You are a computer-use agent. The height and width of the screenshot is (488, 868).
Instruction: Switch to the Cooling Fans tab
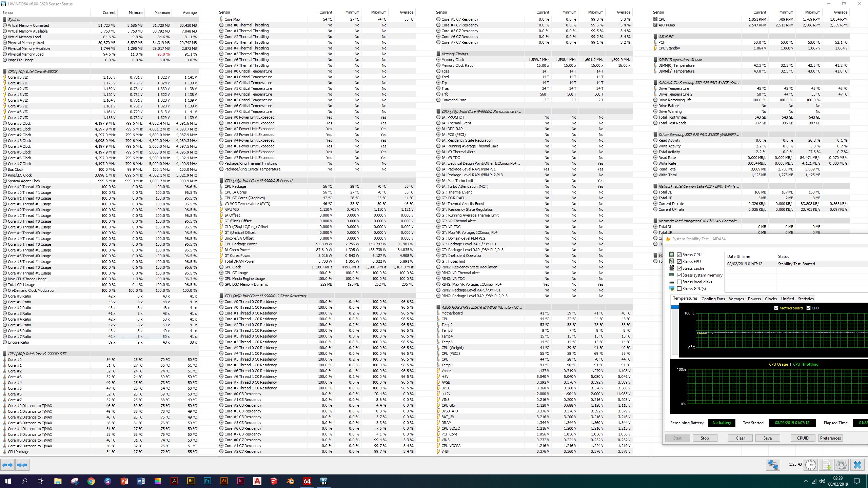point(713,299)
